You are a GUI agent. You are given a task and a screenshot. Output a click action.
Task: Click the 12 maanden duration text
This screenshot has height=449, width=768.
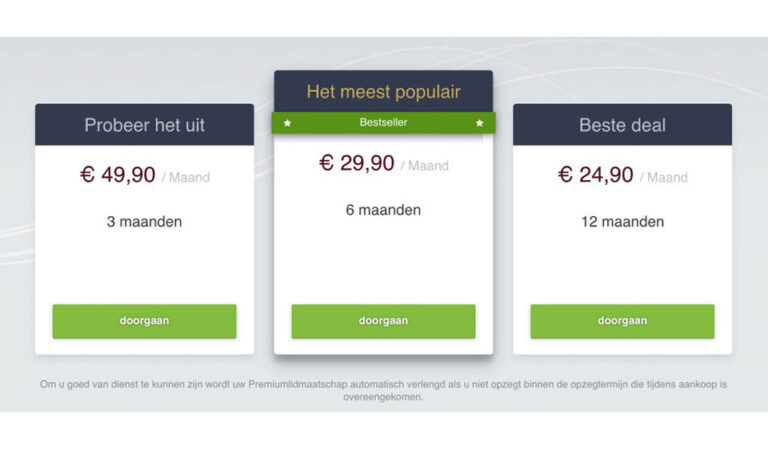click(x=623, y=222)
